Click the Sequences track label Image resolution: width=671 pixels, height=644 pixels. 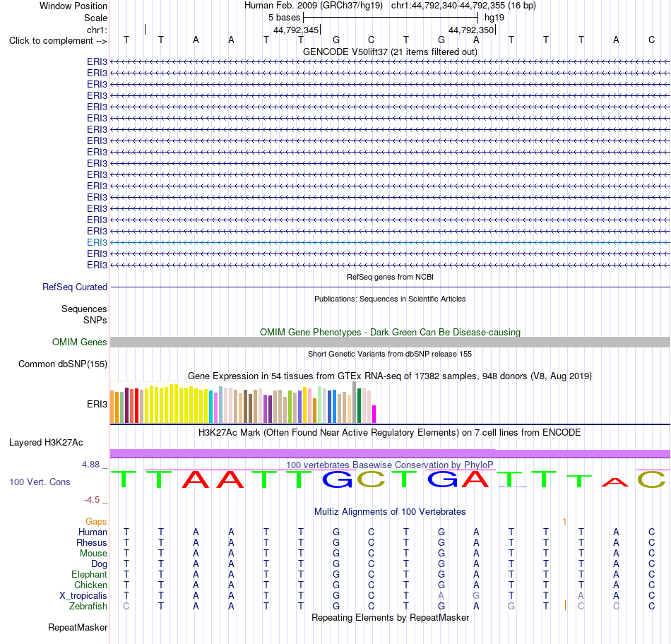click(84, 309)
